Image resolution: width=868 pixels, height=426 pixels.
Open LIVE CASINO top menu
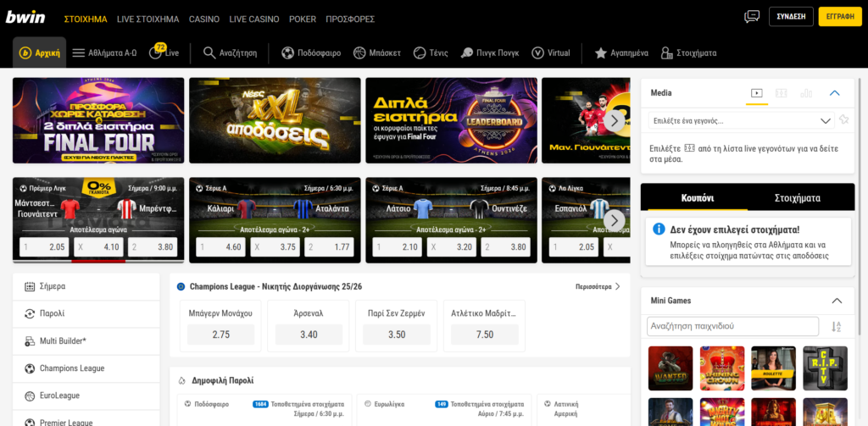pyautogui.click(x=254, y=19)
